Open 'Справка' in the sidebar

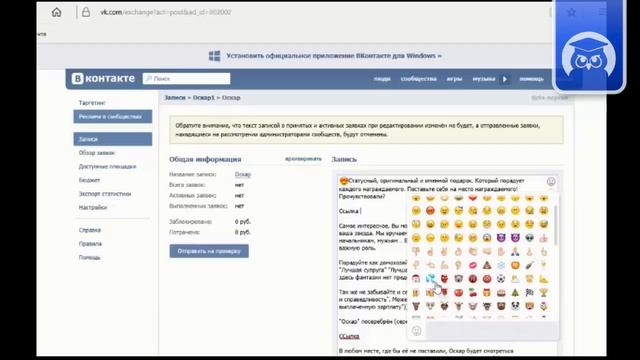(x=90, y=230)
